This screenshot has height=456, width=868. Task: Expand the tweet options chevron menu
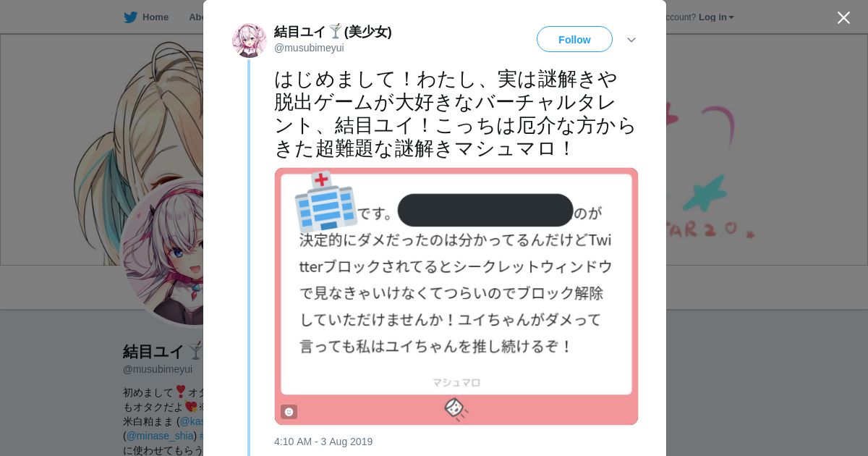[x=631, y=40]
